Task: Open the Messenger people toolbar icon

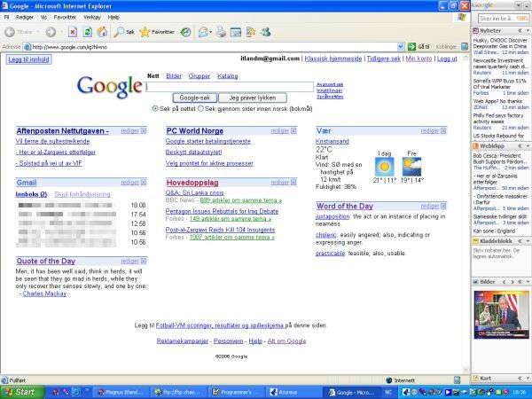Action: (266, 32)
